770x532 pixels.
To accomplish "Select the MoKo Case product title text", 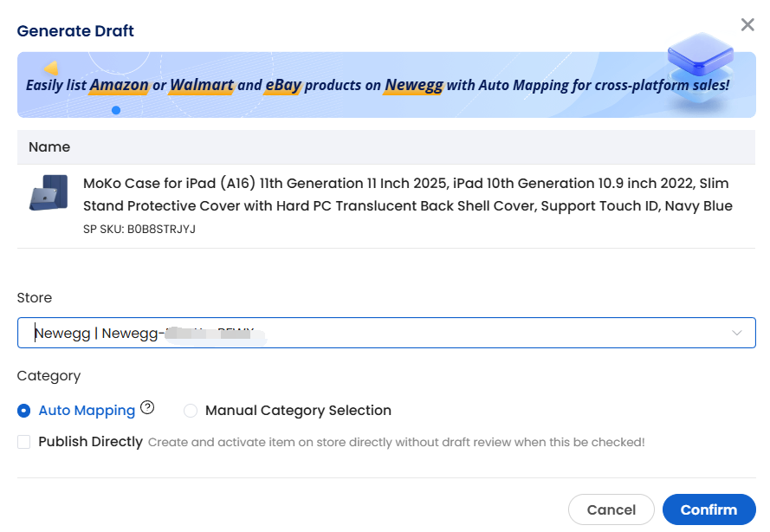I will 408,195.
